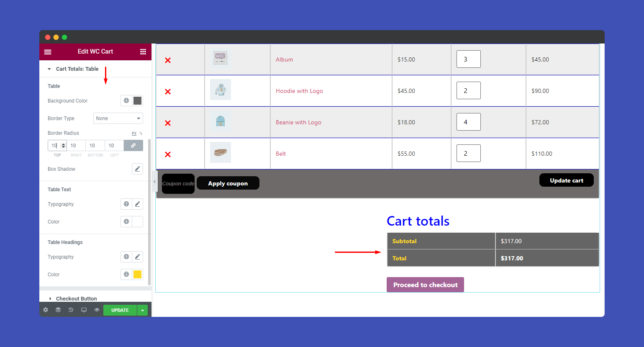Click the Hoodie with Logo thumbnail

[x=221, y=90]
